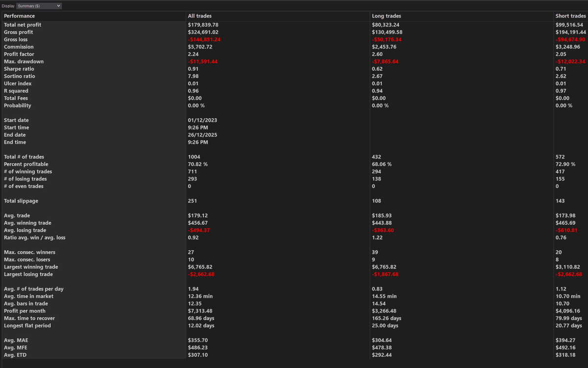Select Long trades total count 432
This screenshot has height=368, width=588.
[377, 157]
